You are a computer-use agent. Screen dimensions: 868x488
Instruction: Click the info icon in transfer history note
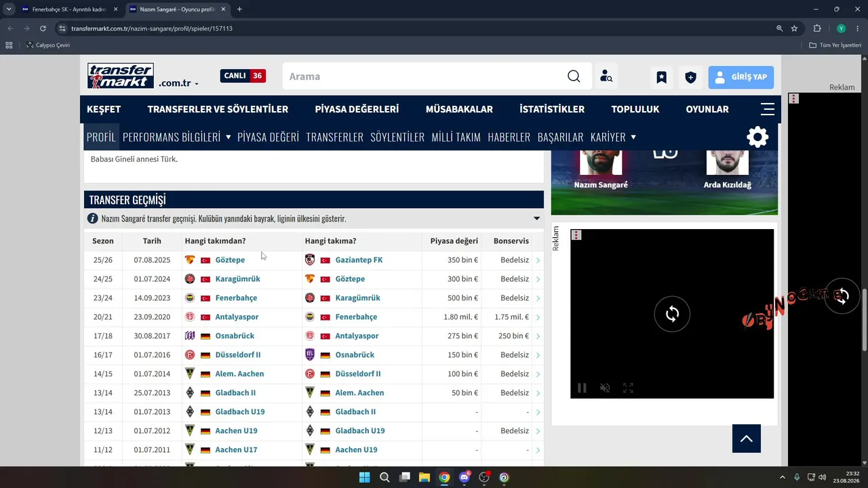pos(93,218)
